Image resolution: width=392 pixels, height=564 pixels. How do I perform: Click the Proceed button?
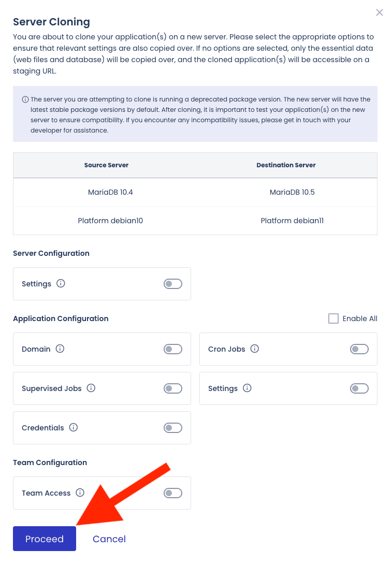pos(44,539)
